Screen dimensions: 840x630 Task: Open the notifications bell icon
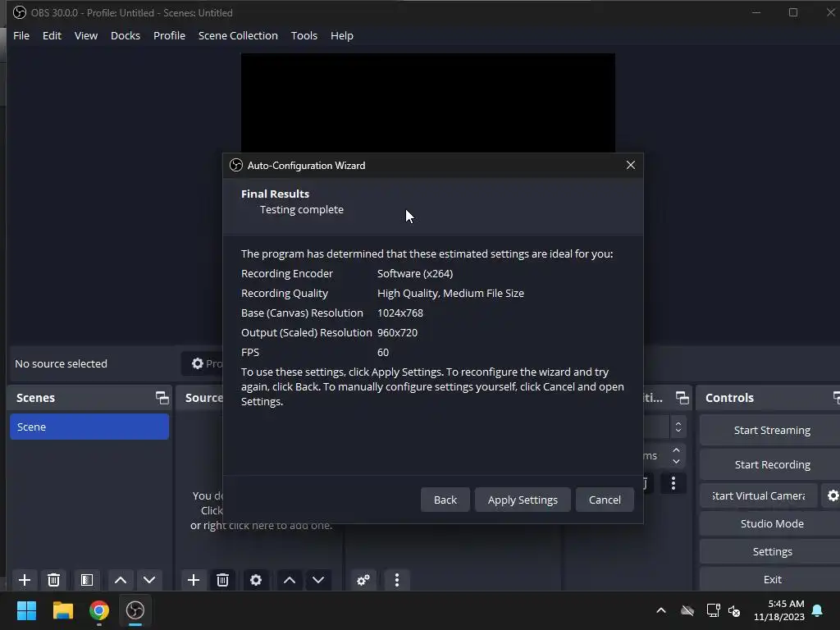[817, 610]
